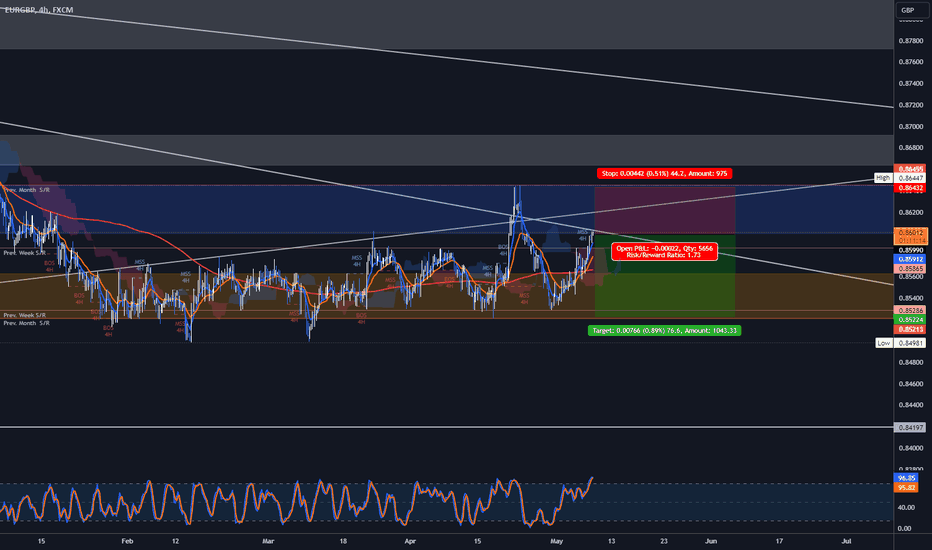Image resolution: width=932 pixels, height=550 pixels.
Task: Click the May time axis label
Action: (556, 541)
